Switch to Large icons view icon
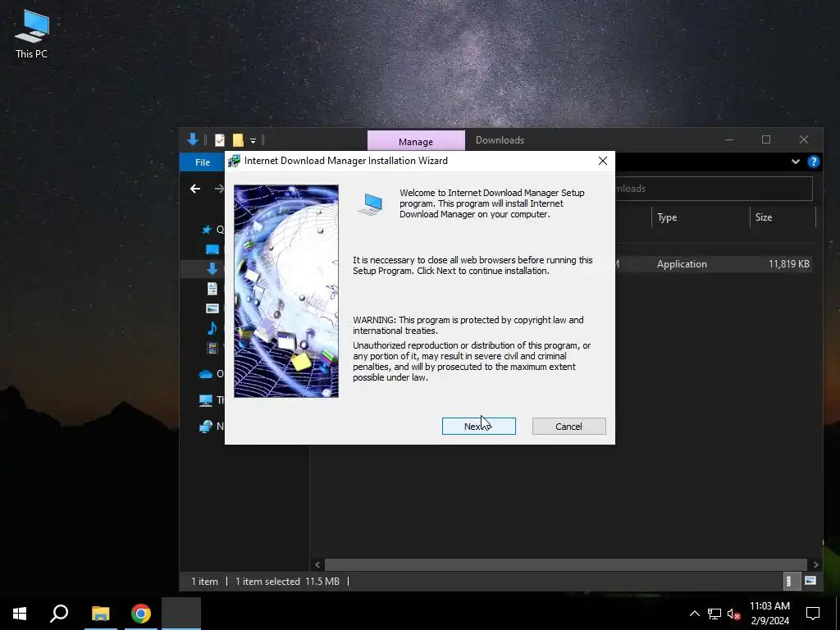Screen dimensions: 840x630 [810, 582]
